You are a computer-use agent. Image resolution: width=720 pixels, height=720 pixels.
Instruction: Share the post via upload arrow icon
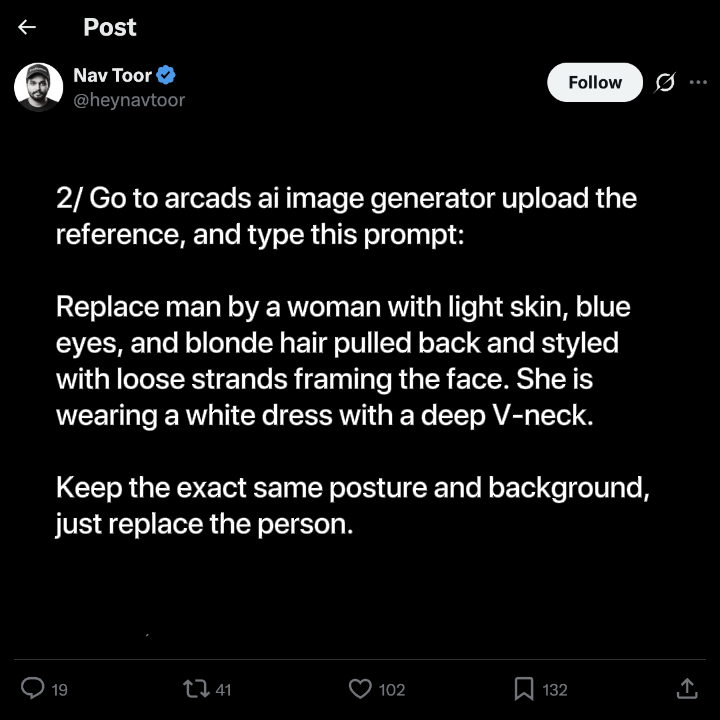pos(687,688)
